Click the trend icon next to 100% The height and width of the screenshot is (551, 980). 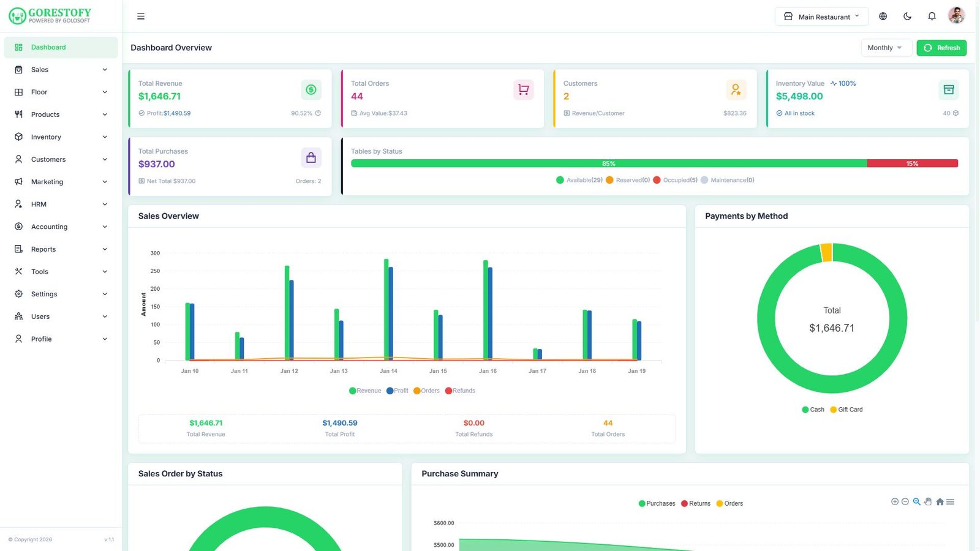834,83
